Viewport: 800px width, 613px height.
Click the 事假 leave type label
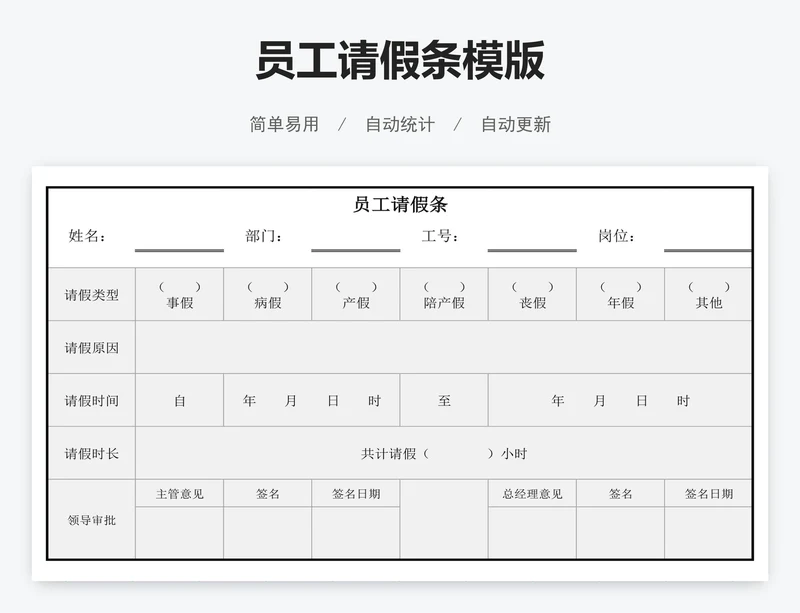click(180, 303)
